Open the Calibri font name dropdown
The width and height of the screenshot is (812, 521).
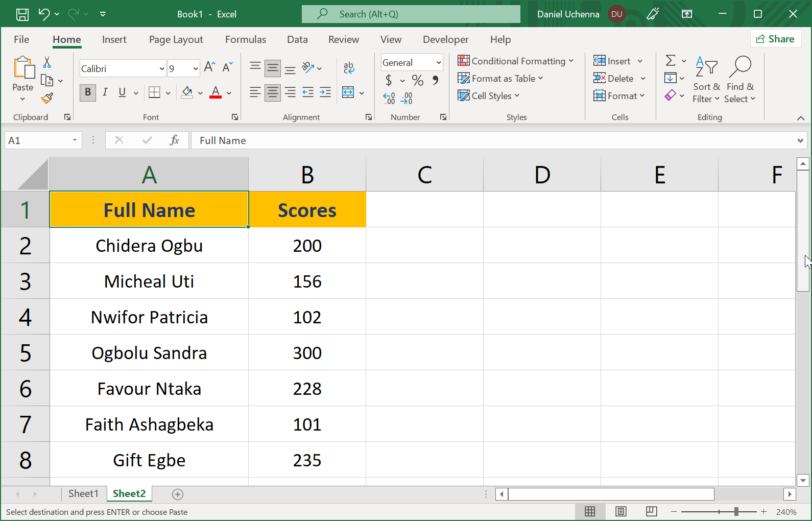[162, 68]
